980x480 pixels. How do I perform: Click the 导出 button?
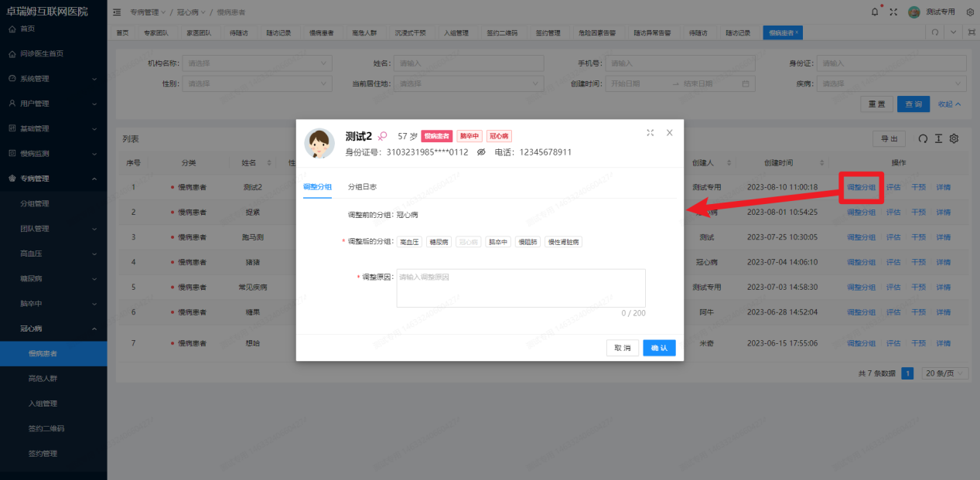(889, 138)
